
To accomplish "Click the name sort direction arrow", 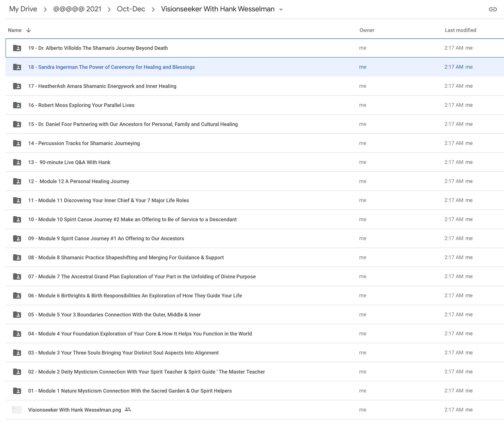I will tap(28, 30).
